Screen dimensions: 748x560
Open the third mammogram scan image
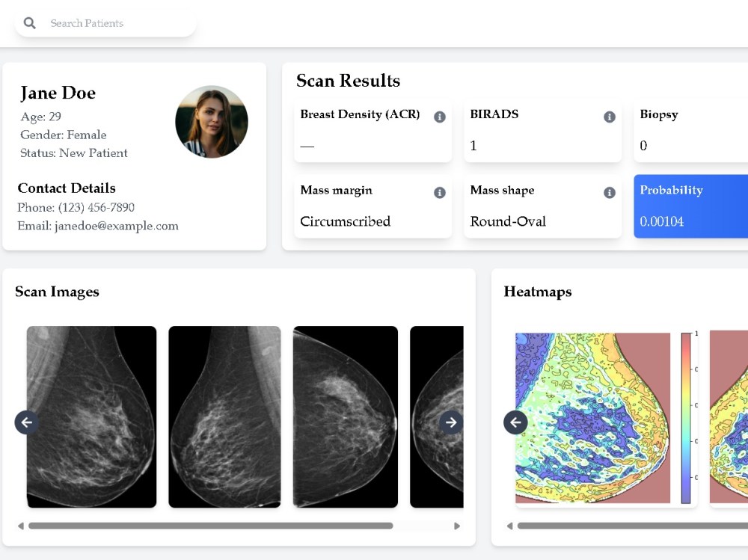point(346,417)
